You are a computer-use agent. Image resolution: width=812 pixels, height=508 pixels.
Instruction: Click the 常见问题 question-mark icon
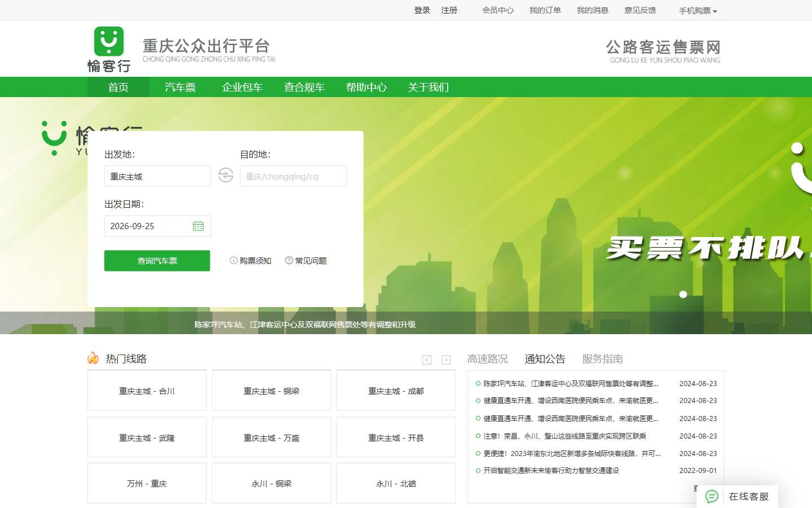pos(289,260)
